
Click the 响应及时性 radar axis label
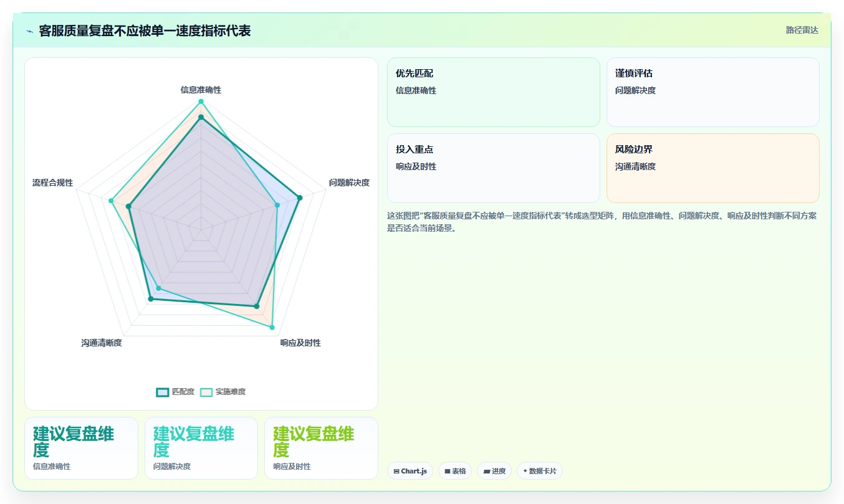[x=300, y=343]
